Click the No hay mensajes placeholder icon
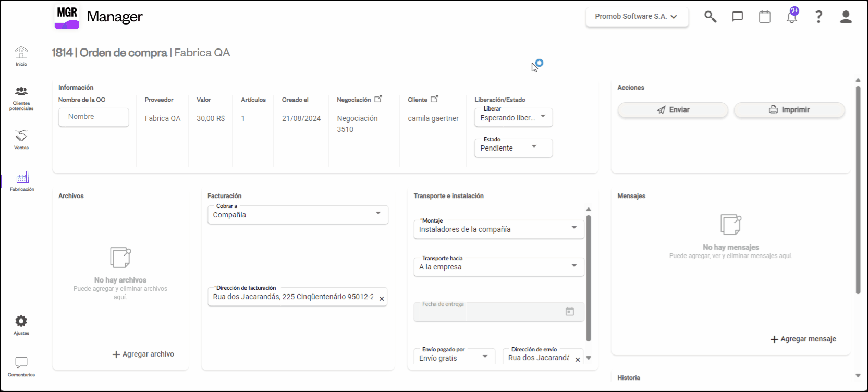The width and height of the screenshot is (868, 392). [x=731, y=225]
